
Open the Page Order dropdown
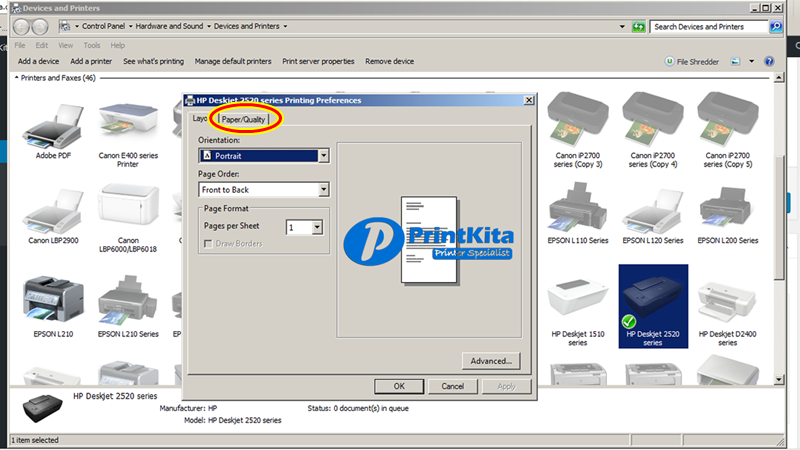click(x=323, y=190)
